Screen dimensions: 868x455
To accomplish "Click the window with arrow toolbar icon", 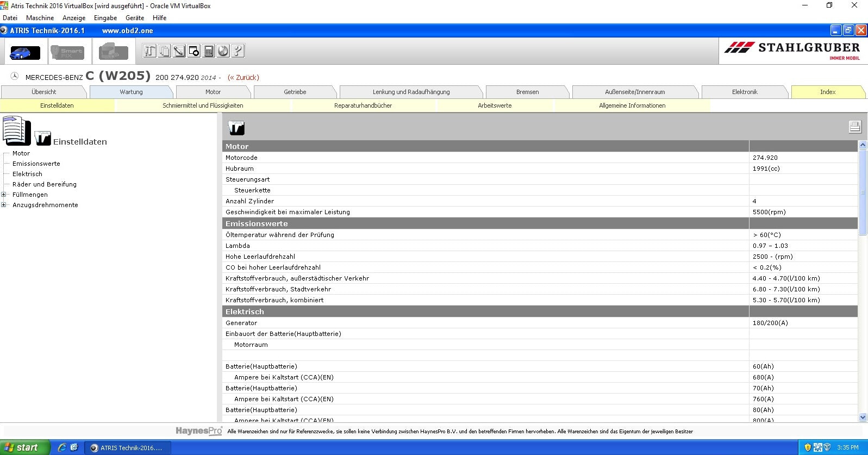I will pos(193,51).
